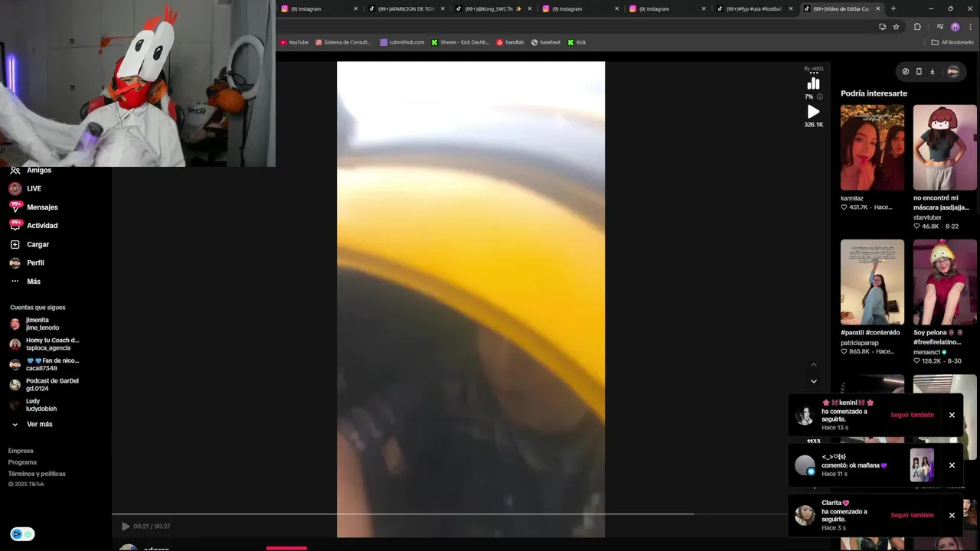Click the main video player area
Screen dimensions: 980x551
[x=471, y=299]
